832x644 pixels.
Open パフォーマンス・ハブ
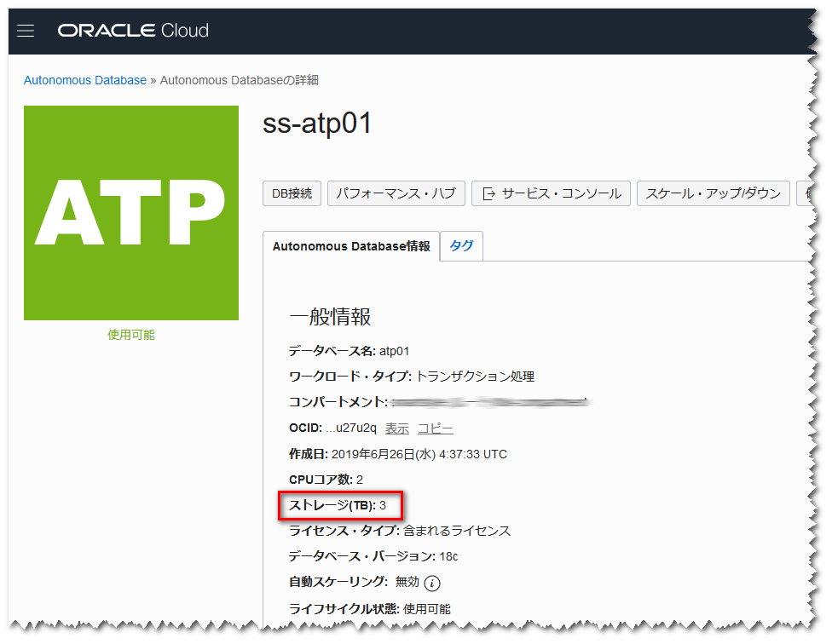click(396, 193)
